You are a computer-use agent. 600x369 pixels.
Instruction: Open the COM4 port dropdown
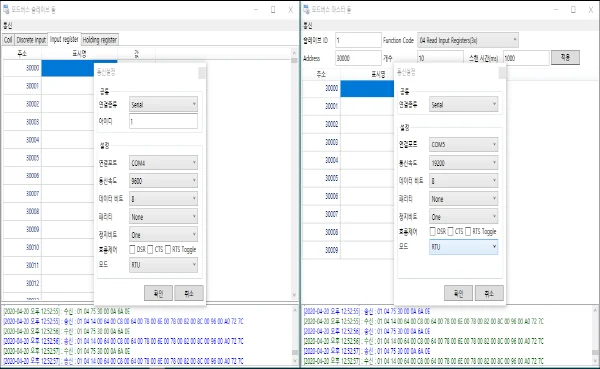click(x=163, y=163)
